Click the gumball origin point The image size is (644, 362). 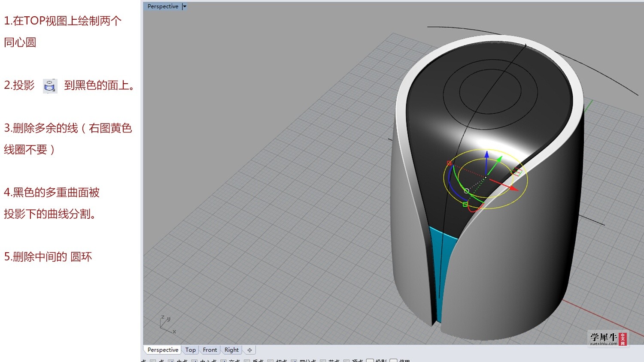[486, 177]
